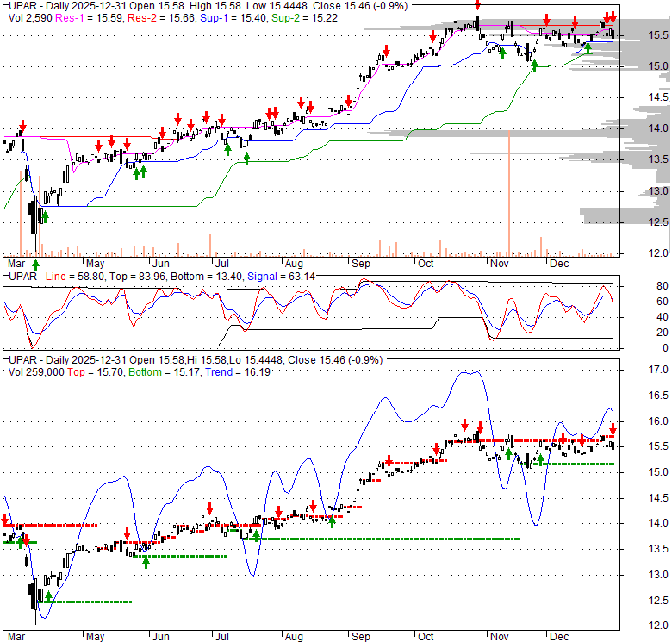
Task: Click the 17.0 price label on the bottom chart
Action: (x=658, y=371)
